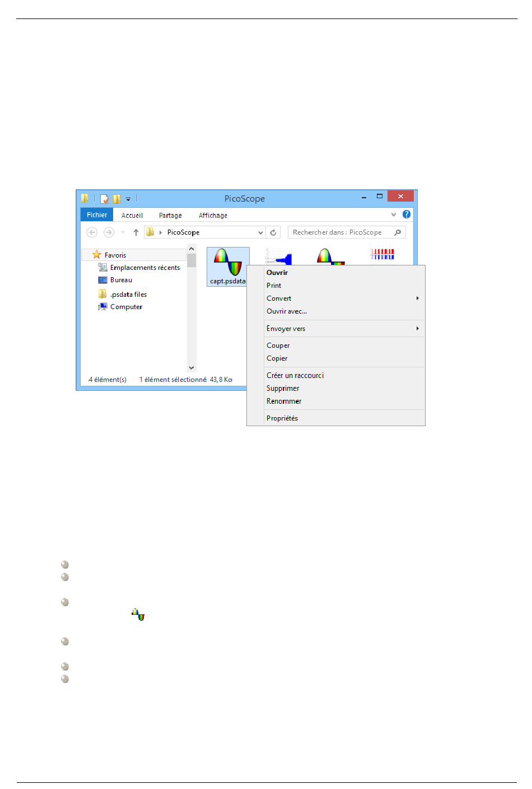Expand the address bar breadcrumb chevron
The width and height of the screenshot is (532, 789).
click(161, 232)
